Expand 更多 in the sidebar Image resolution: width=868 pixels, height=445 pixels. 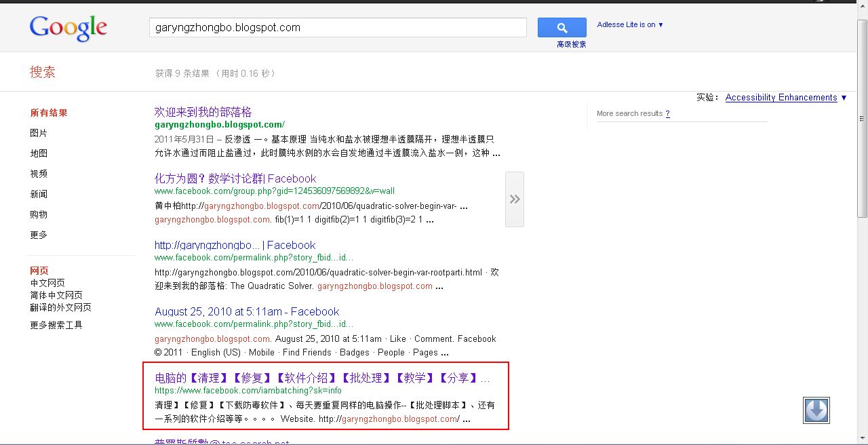coord(39,235)
